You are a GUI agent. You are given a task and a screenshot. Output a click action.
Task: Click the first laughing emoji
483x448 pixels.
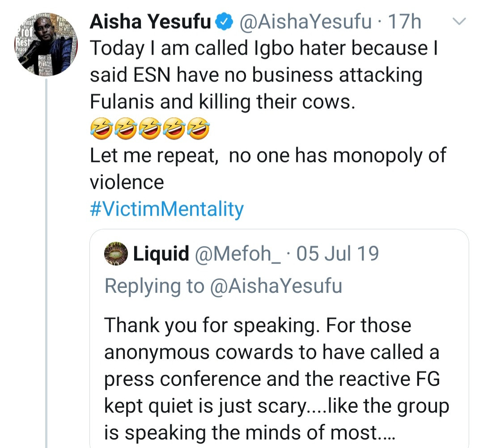100,129
